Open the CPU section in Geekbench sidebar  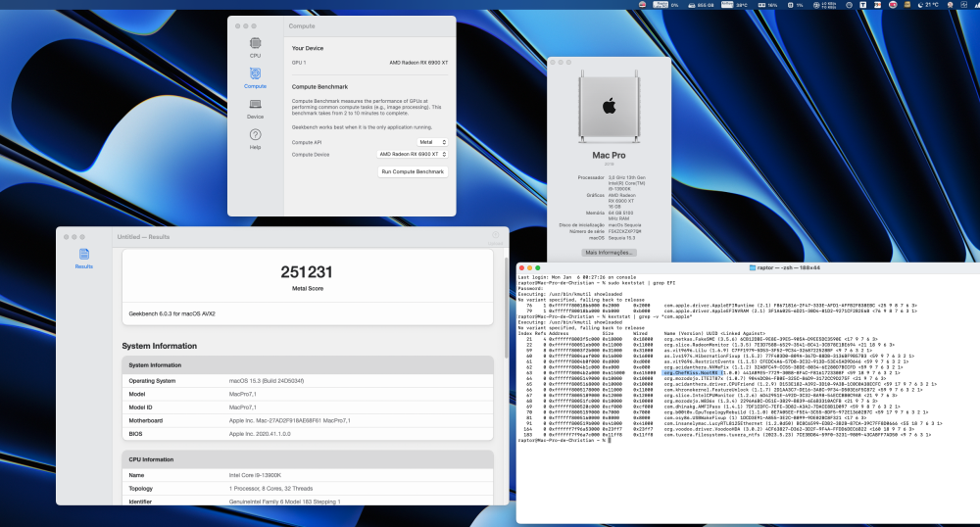255,47
